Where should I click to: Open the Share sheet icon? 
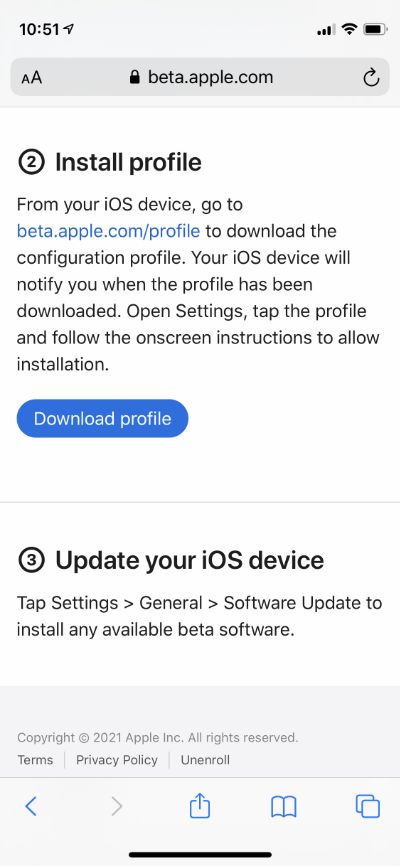coord(200,805)
